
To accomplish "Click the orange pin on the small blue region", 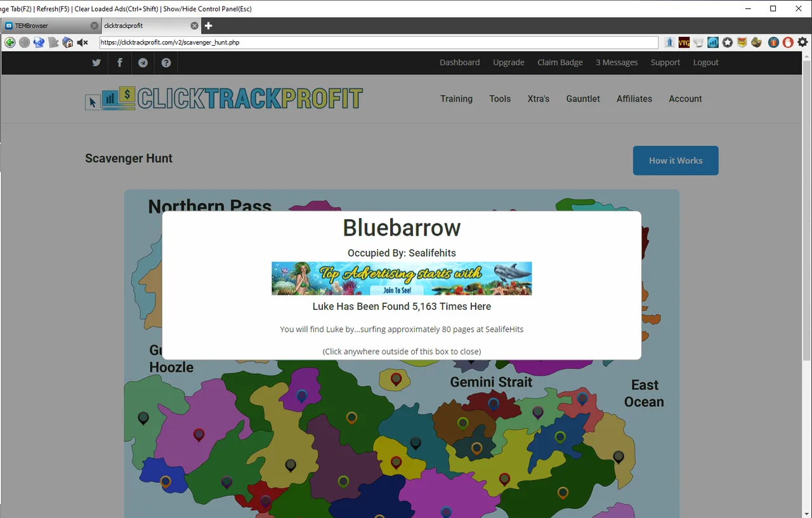I will 166,482.
